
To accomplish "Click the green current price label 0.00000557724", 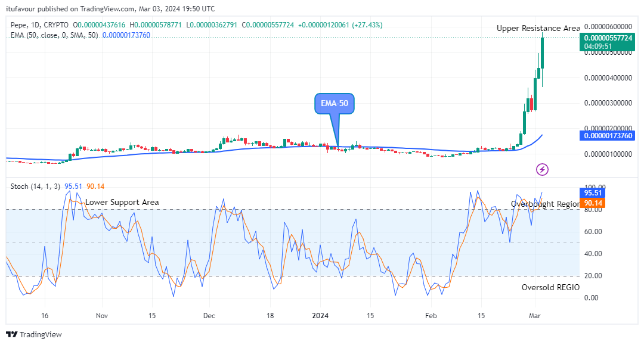I will [x=607, y=42].
